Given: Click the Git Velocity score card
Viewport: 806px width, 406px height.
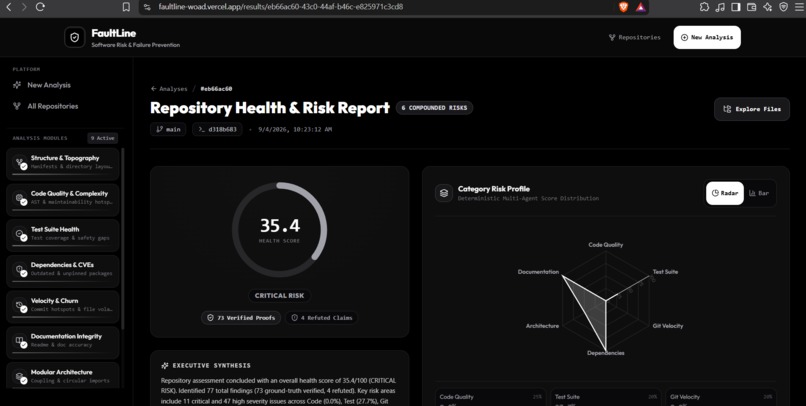Looking at the screenshot, I should tap(721, 397).
